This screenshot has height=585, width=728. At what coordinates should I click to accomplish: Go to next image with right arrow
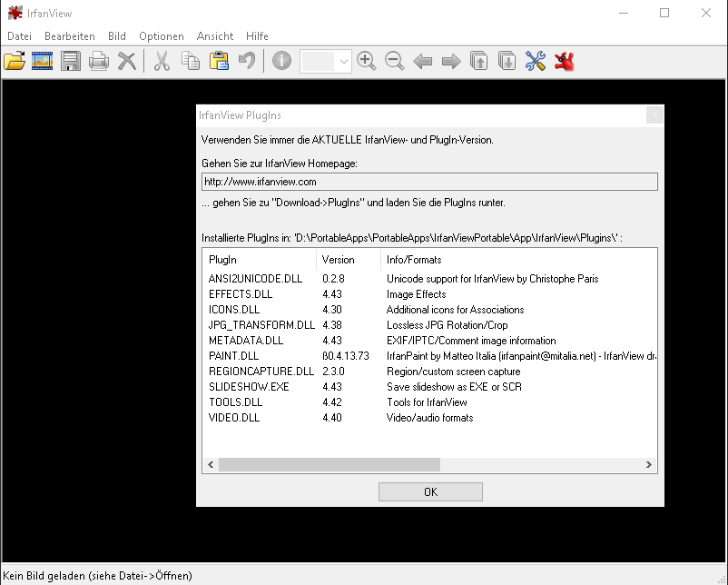[x=451, y=62]
